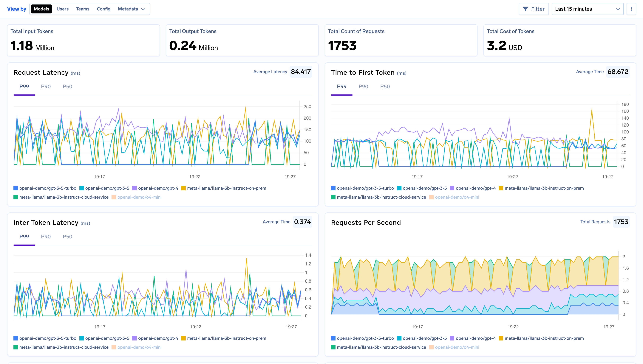This screenshot has height=364, width=643.
Task: Switch to the Users view
Action: point(62,9)
